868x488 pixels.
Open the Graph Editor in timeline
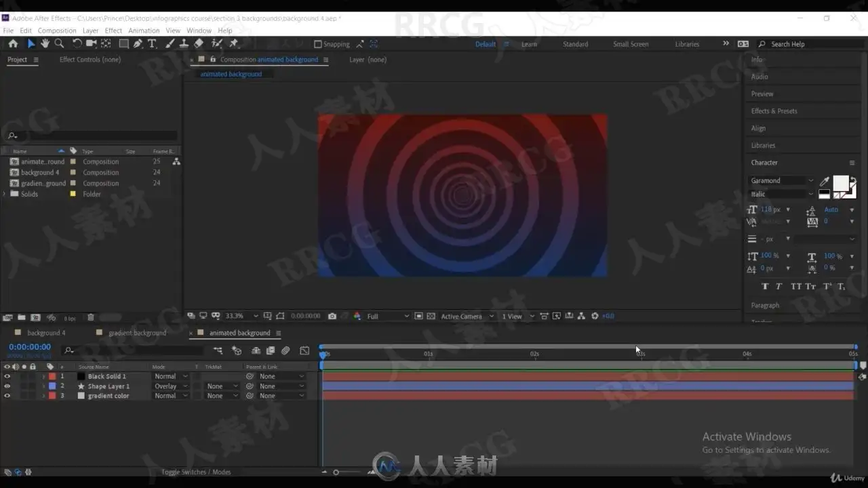(x=304, y=350)
